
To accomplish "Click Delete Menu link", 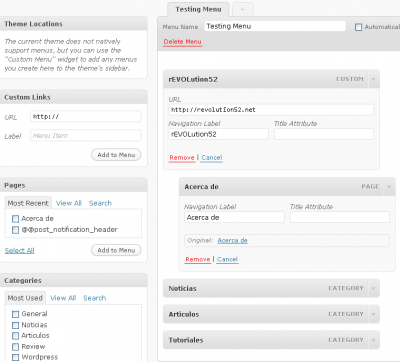I will click(182, 42).
